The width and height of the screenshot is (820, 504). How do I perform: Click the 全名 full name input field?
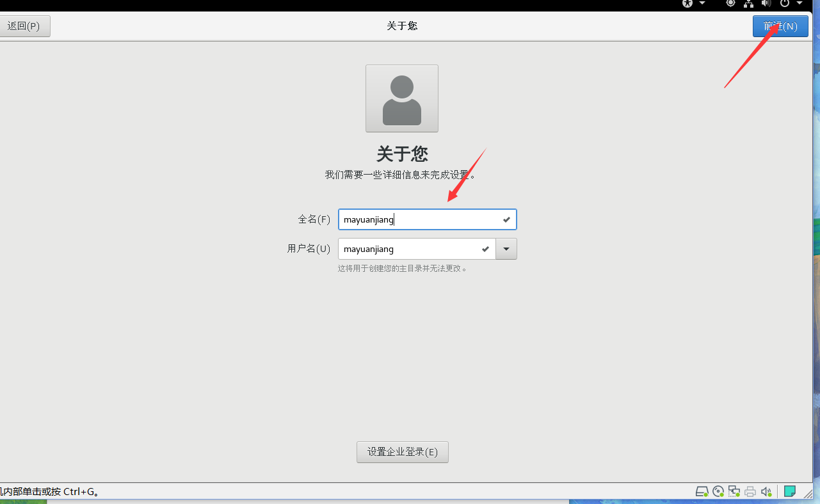point(428,219)
